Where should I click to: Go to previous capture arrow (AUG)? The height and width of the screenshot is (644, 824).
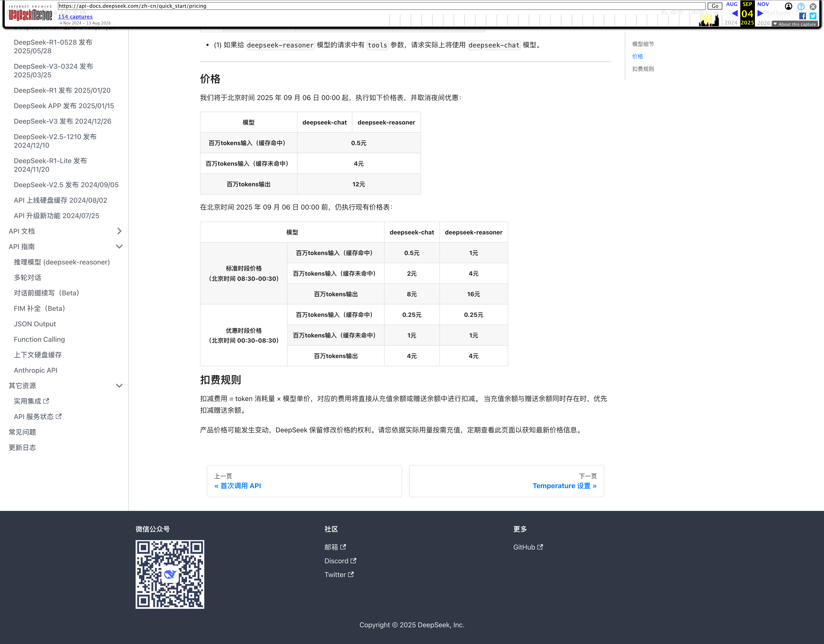(734, 13)
